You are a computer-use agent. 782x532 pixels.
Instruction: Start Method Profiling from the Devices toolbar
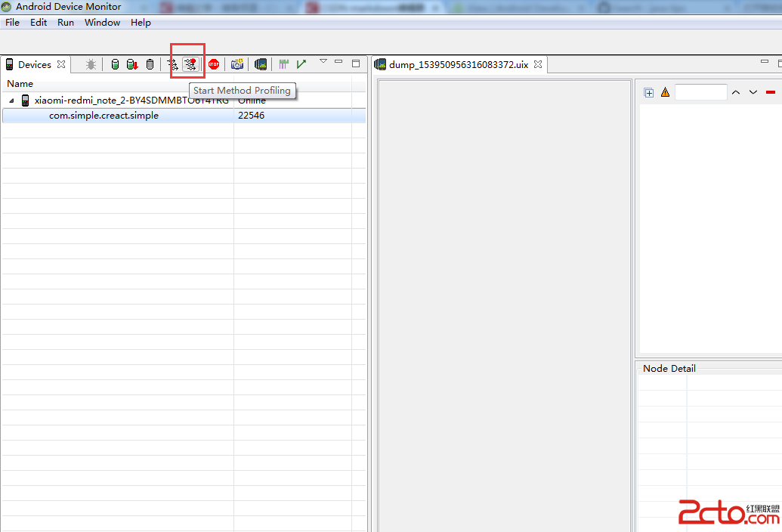coord(190,64)
